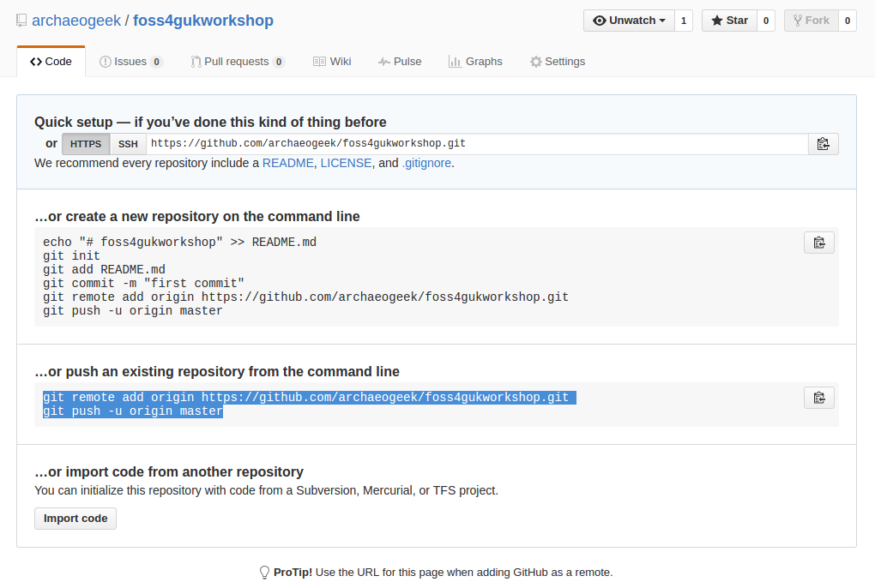View the forks count next to Fork
Viewport: 875px width, 588px height.
pos(847,21)
